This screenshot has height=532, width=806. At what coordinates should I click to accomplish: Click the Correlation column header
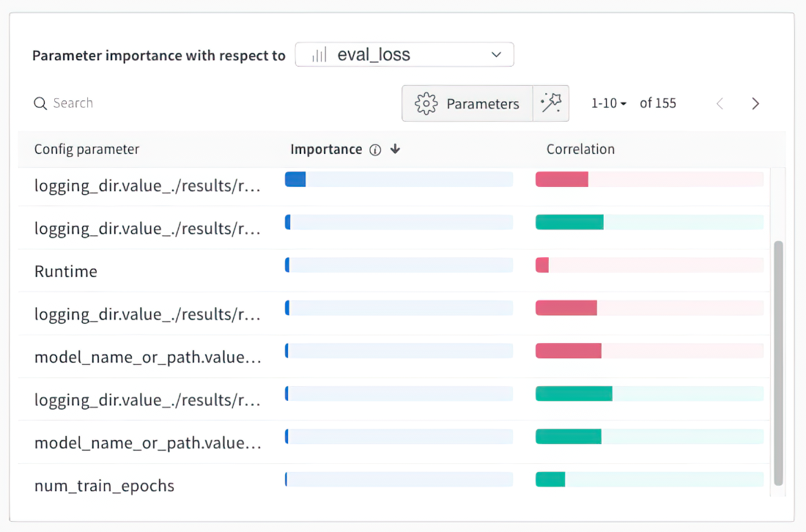pyautogui.click(x=580, y=149)
